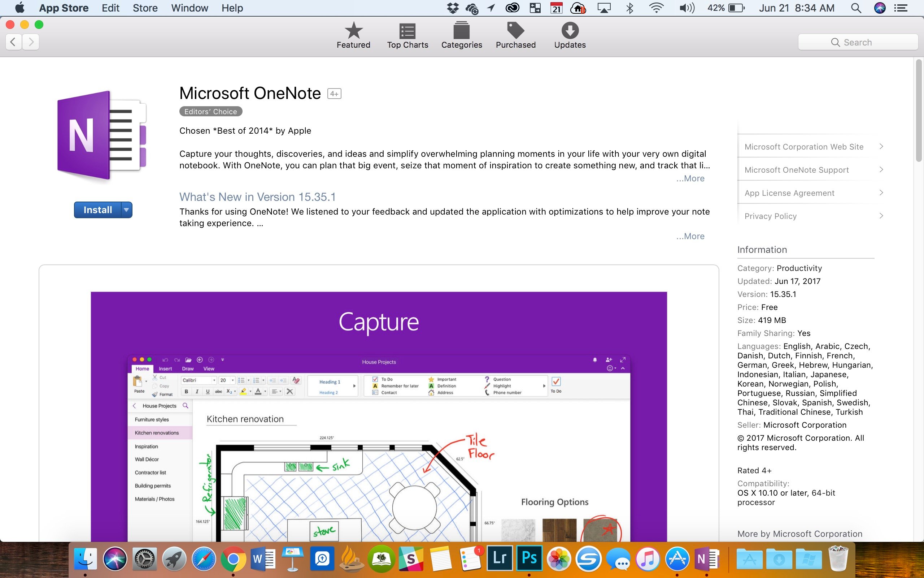The width and height of the screenshot is (924, 578).
Task: Open the Dropbox menu bar icon
Action: point(453,8)
